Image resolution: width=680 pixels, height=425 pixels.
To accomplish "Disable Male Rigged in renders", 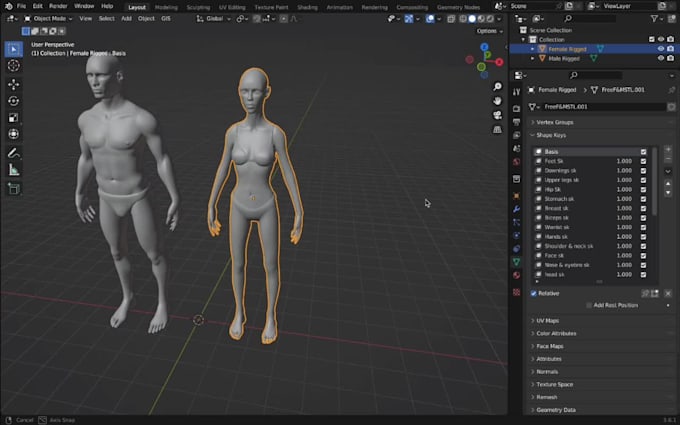I will [670, 58].
